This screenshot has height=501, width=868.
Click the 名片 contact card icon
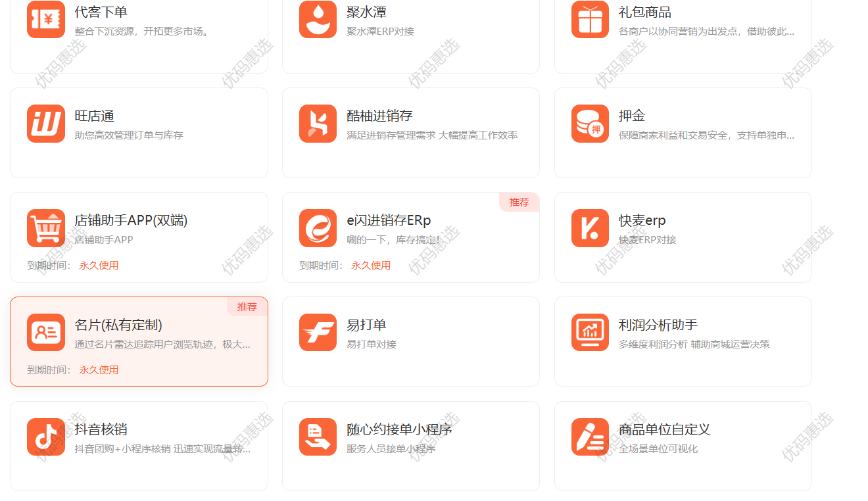pos(46,333)
